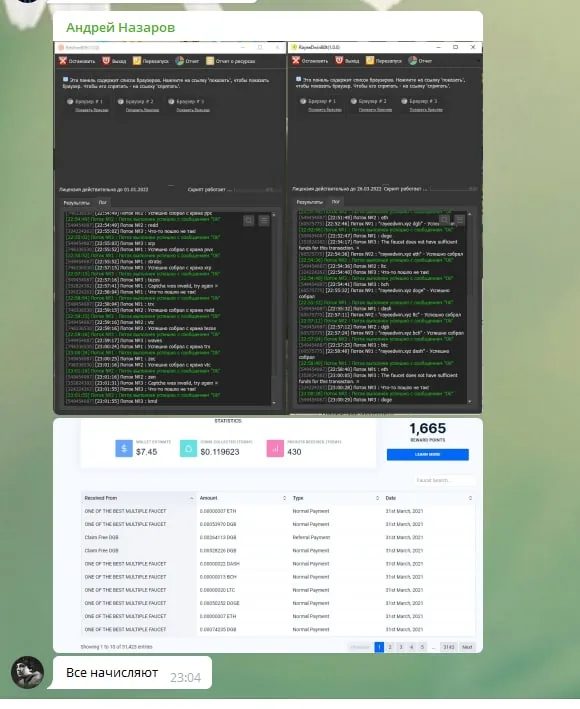Go to pagination page 4
Viewport: 580px width, 709px height.
pyautogui.click(x=411, y=647)
